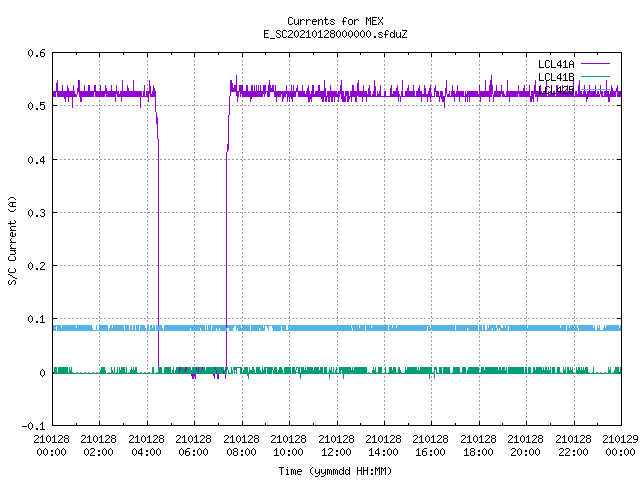Click the light blue LCL42B trace band
This screenshot has height=480, width=640.
click(337, 328)
